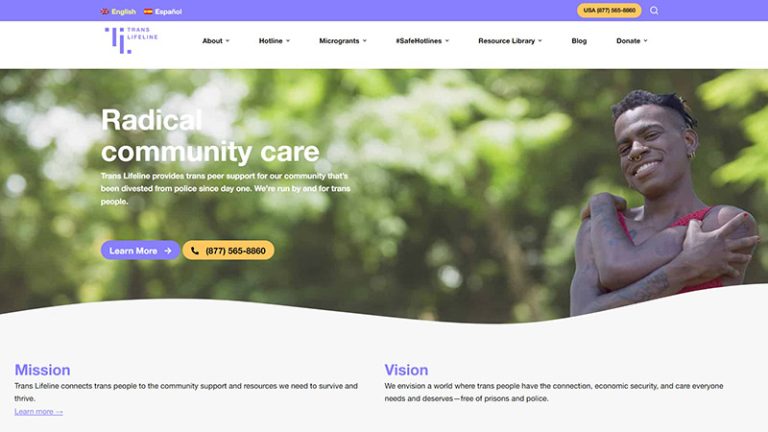Click the Radical community care heading

[x=210, y=136]
